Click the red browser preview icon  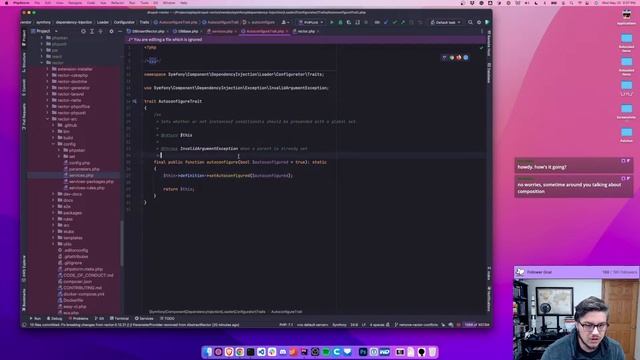[459, 58]
